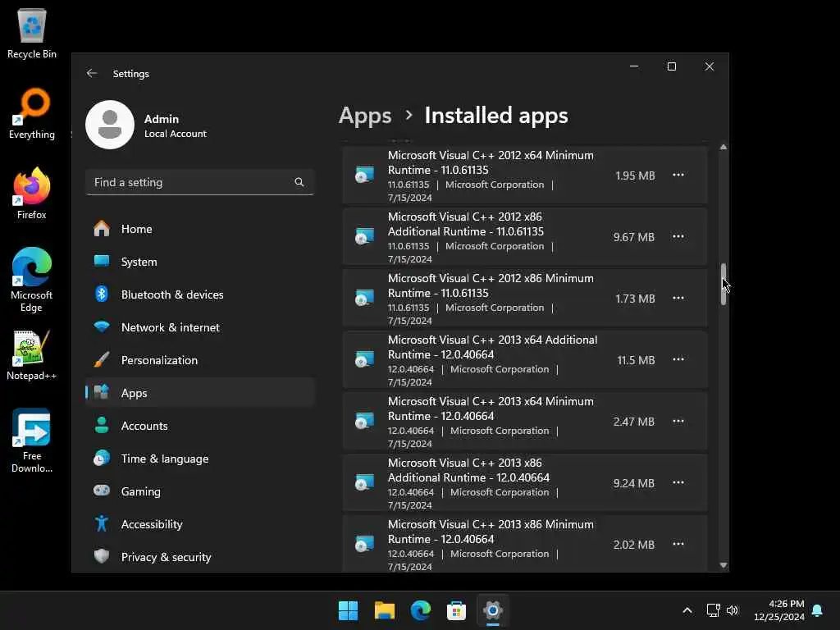Viewport: 840px width, 630px height.
Task: Click the C++ 2013 x64 Additional Runtime app icon
Action: (365, 359)
